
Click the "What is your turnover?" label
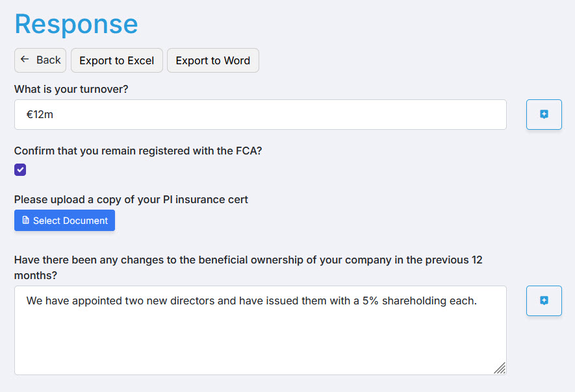(71, 89)
